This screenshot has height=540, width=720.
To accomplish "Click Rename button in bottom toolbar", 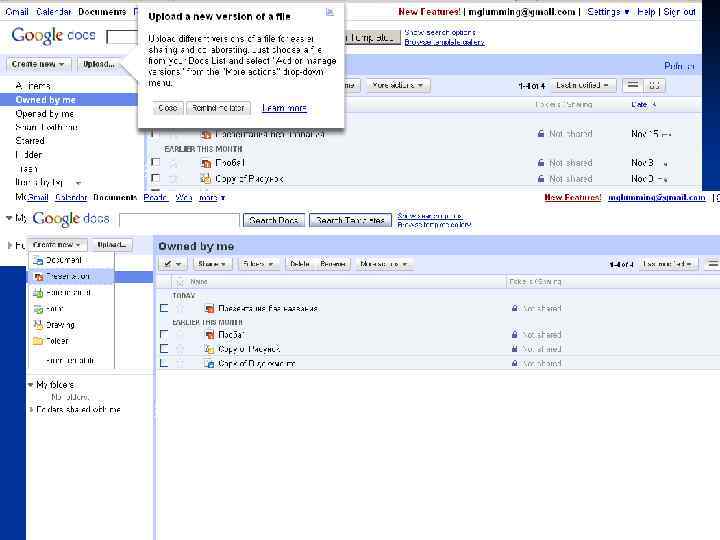I will [x=333, y=264].
